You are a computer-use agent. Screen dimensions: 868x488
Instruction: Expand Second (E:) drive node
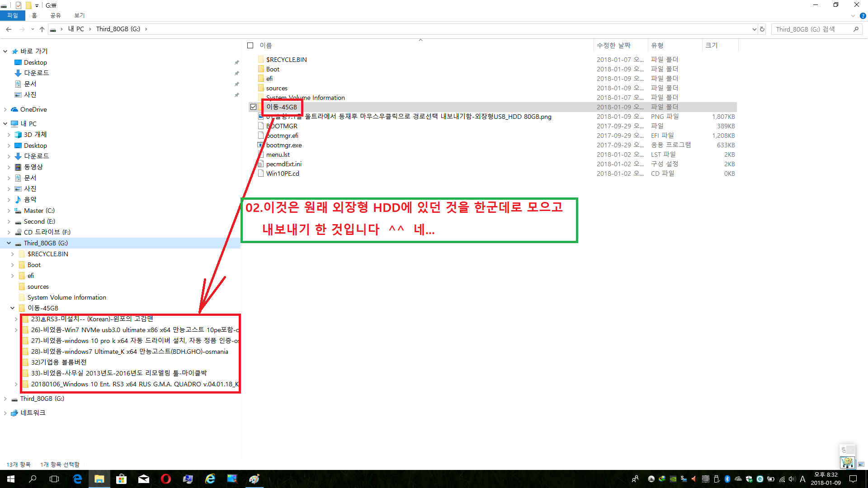coord(9,221)
